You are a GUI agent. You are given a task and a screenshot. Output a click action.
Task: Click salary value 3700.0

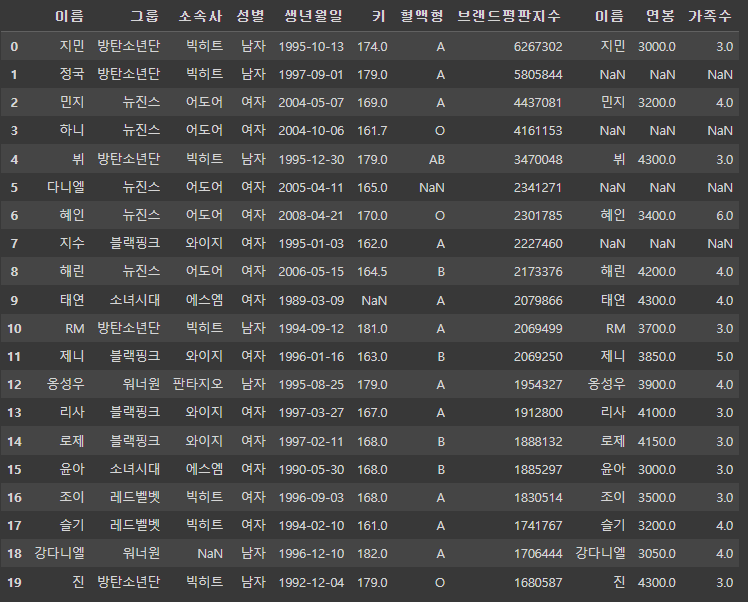click(x=657, y=329)
